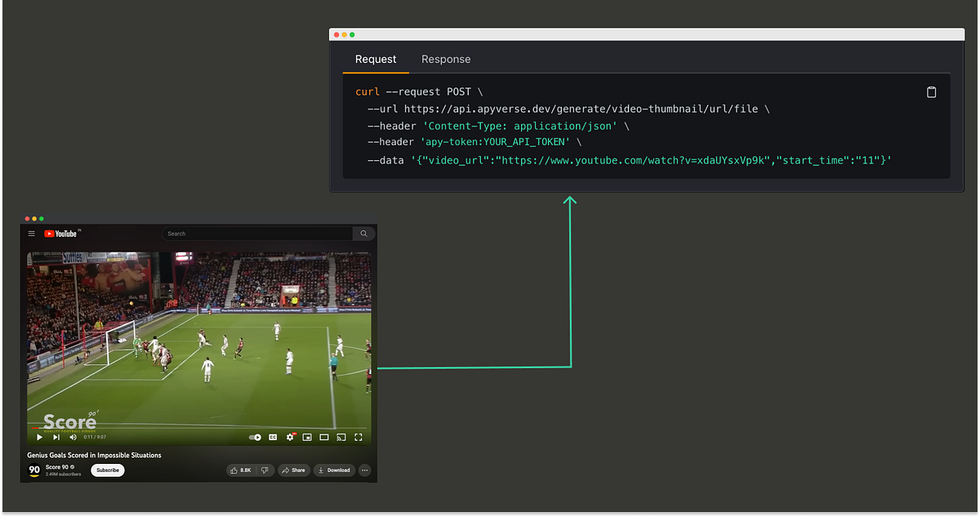Copy the curl request code
Screen dimensions: 980x517
pyautogui.click(x=931, y=91)
